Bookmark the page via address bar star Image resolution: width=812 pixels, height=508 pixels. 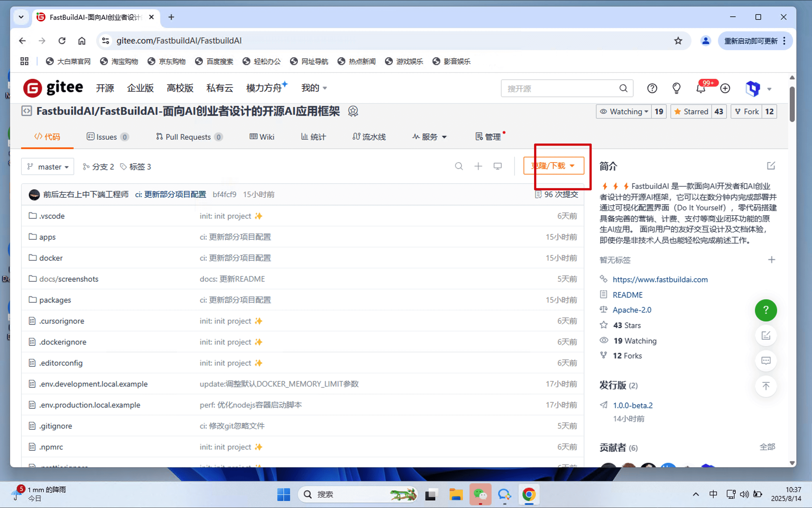[678, 41]
